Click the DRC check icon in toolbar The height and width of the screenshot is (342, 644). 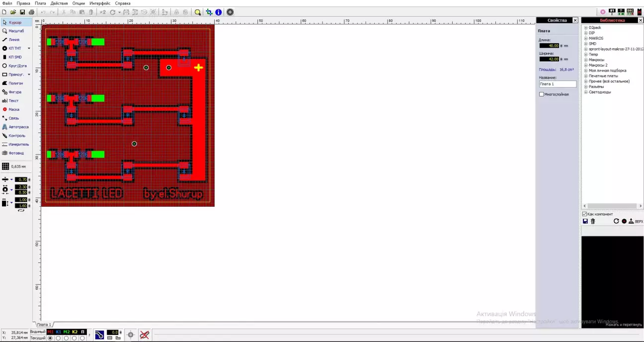click(630, 11)
